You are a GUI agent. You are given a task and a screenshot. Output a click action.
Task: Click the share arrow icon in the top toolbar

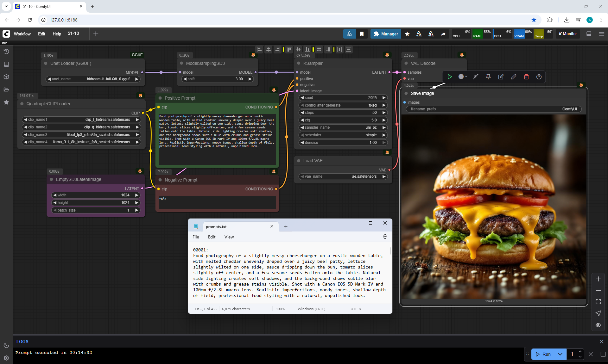click(443, 34)
